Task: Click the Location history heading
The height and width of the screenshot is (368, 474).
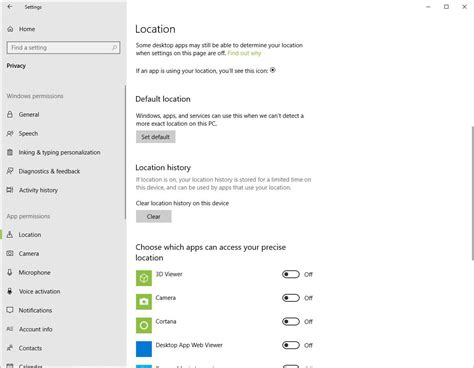Action: [163, 167]
